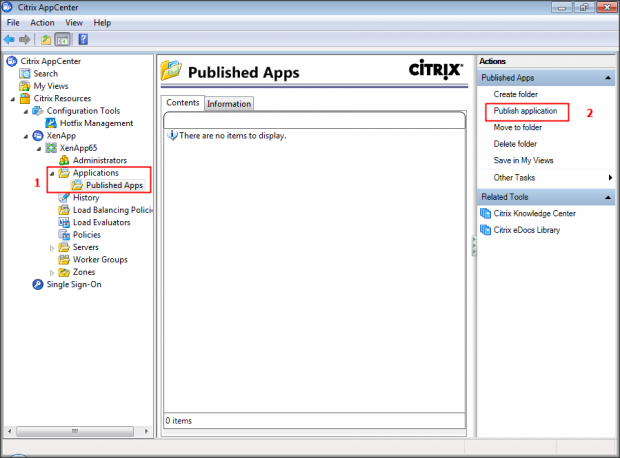
Task: Click the Applications folder icon
Action: [64, 173]
